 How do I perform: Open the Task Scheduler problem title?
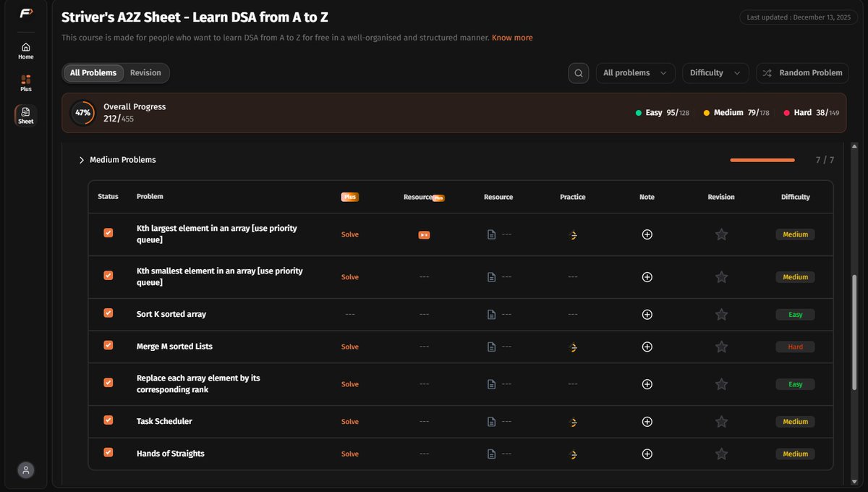click(164, 421)
